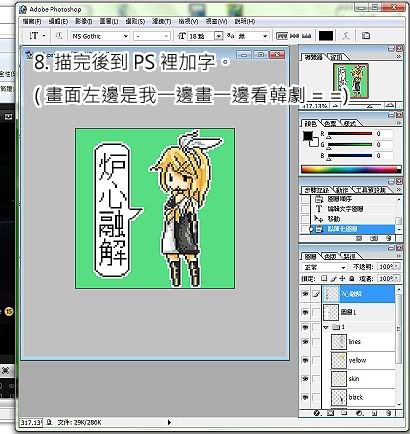Viewport: 410px width, 434px height.
Task: Open the 濾鏡(T) menu
Action: pos(162,21)
